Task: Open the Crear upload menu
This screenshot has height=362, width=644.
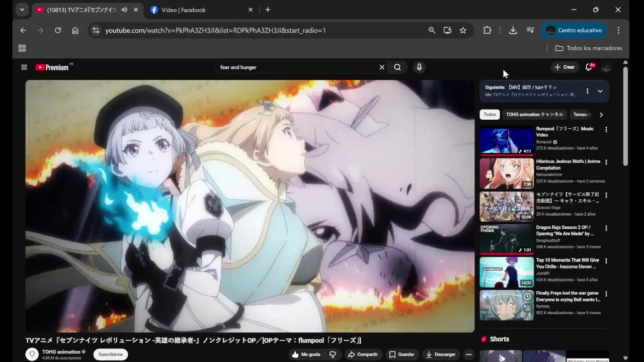Action: point(565,67)
